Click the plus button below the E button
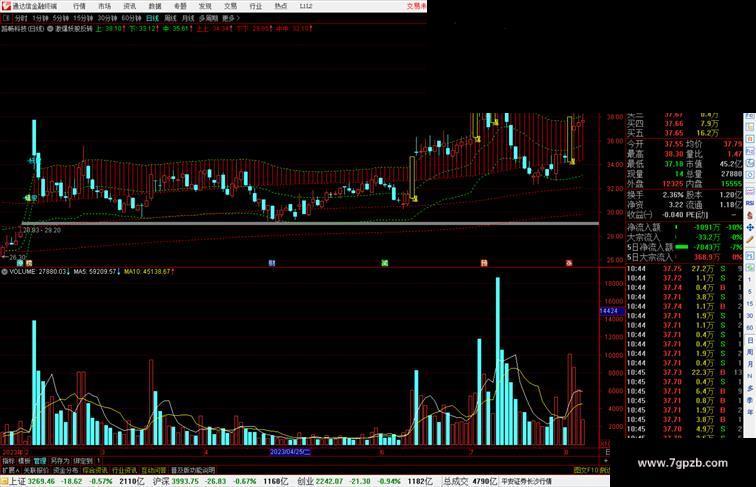The width and height of the screenshot is (756, 487). pos(607,460)
